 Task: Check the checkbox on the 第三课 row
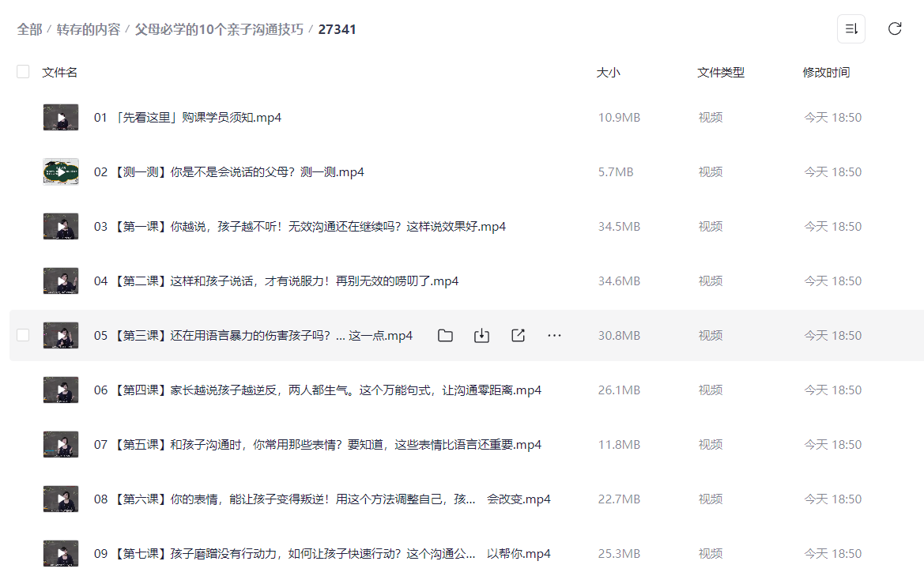23,334
